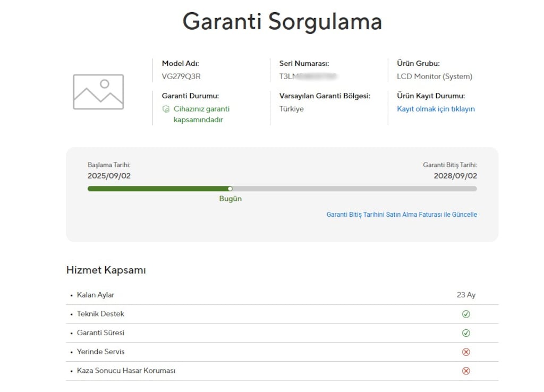Viewport: 544px width, 392px height.
Task: Click Kaza Sonucu Hasar Koruması red cross icon
Action: point(466,371)
